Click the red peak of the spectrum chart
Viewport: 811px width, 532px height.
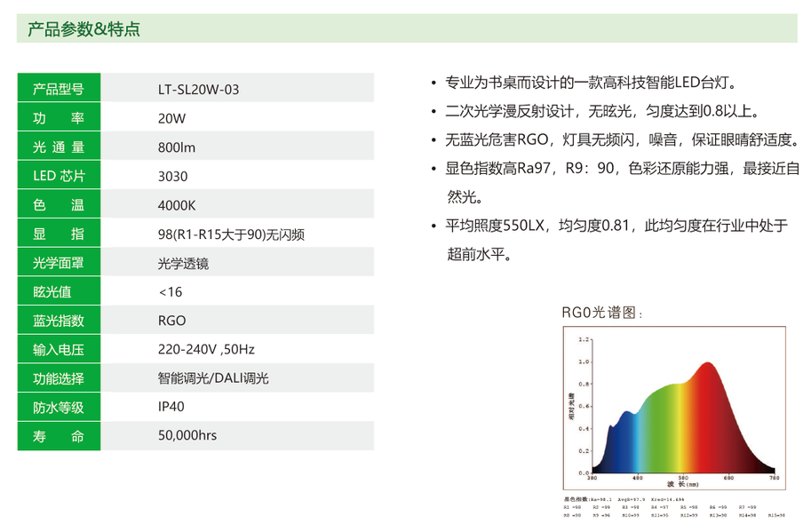click(707, 382)
